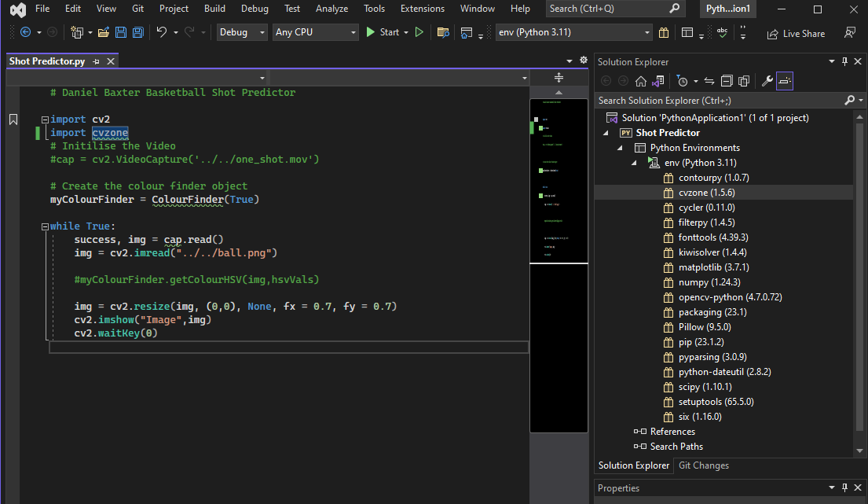
Task: Open the Debug configuration dropdown
Action: click(242, 32)
